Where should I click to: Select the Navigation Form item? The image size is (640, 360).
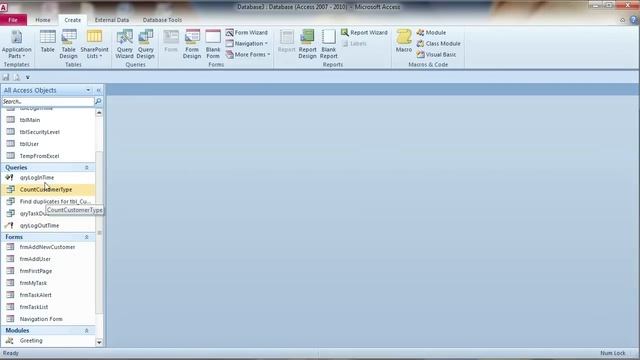click(x=48, y=319)
